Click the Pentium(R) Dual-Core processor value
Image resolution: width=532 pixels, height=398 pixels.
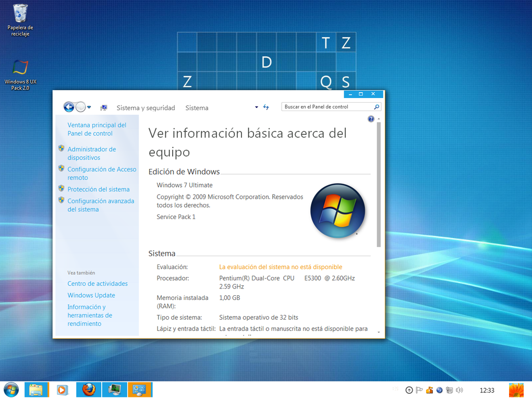click(287, 282)
